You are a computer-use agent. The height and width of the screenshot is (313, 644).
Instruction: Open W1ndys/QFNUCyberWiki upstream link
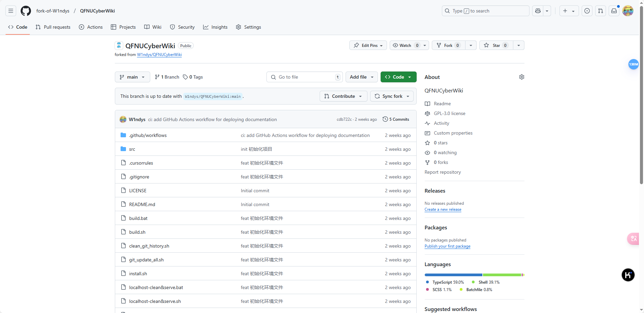pos(159,55)
